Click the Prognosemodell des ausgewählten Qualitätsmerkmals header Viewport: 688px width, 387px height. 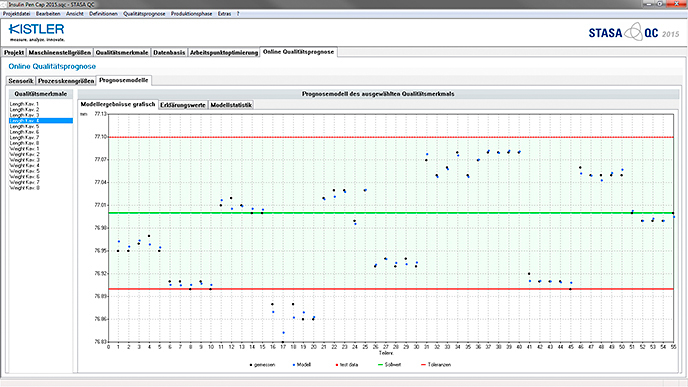(378, 94)
